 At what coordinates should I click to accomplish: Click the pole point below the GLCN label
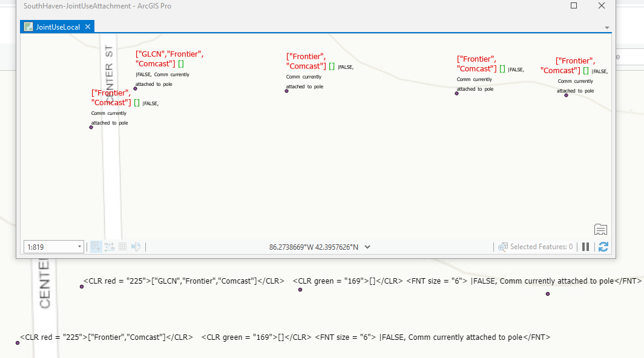pos(135,89)
